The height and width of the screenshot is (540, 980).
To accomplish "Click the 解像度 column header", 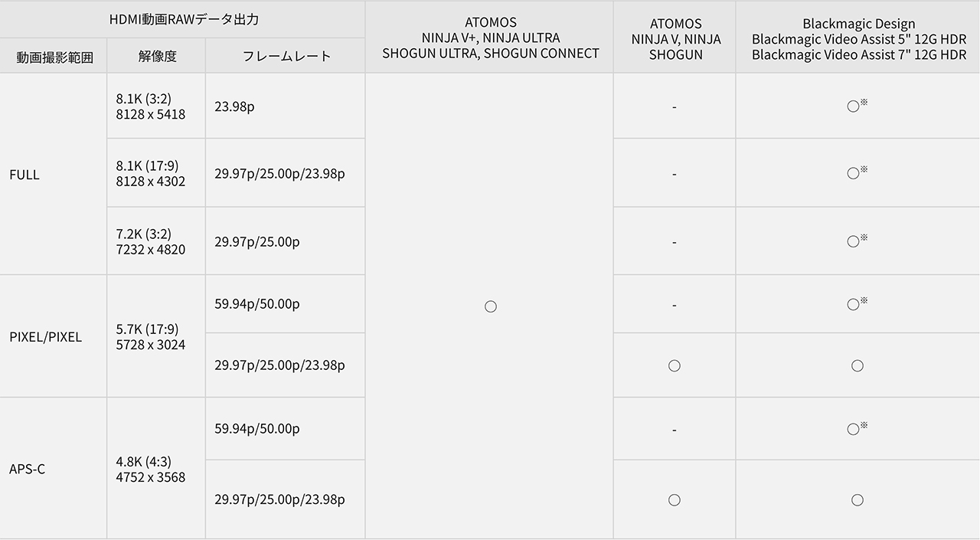I will [x=158, y=56].
